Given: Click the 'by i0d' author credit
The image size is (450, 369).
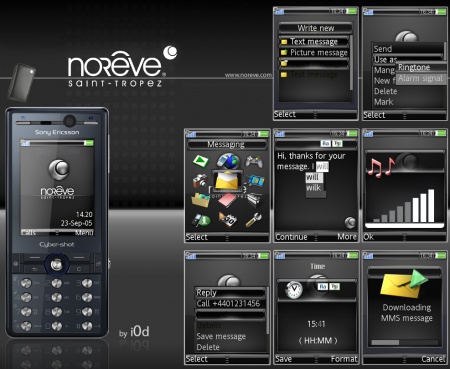Looking at the screenshot, I should click(134, 332).
